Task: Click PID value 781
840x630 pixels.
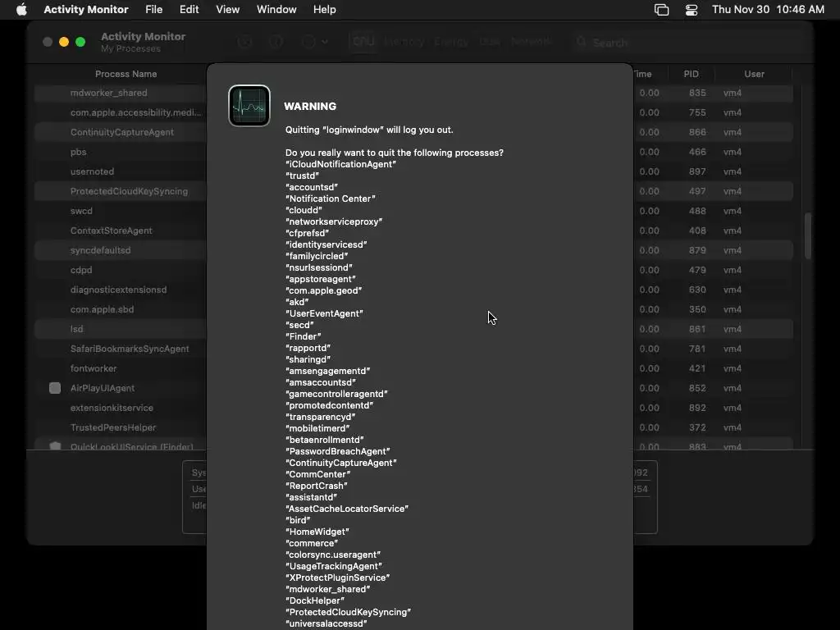Action: click(x=697, y=349)
